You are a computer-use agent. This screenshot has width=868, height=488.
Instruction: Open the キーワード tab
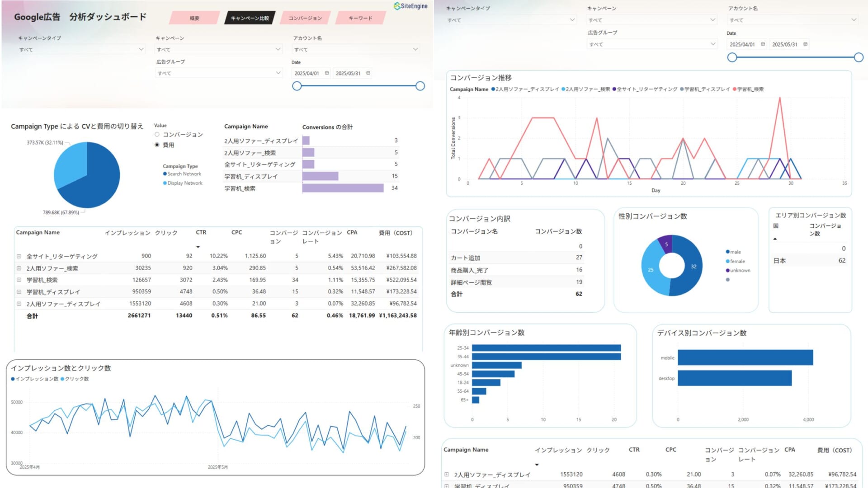pyautogui.click(x=360, y=18)
